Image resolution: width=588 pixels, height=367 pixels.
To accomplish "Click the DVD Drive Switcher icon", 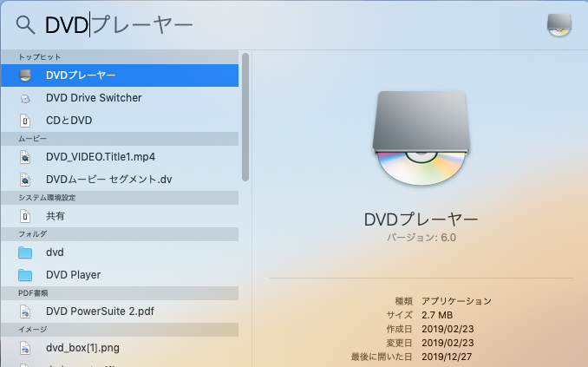I will pyautogui.click(x=25, y=98).
